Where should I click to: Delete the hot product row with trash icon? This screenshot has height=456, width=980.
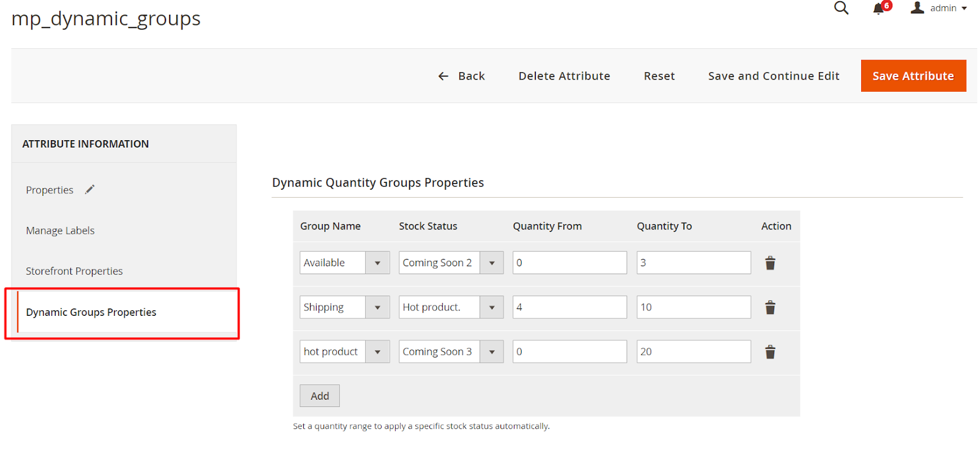[770, 352]
